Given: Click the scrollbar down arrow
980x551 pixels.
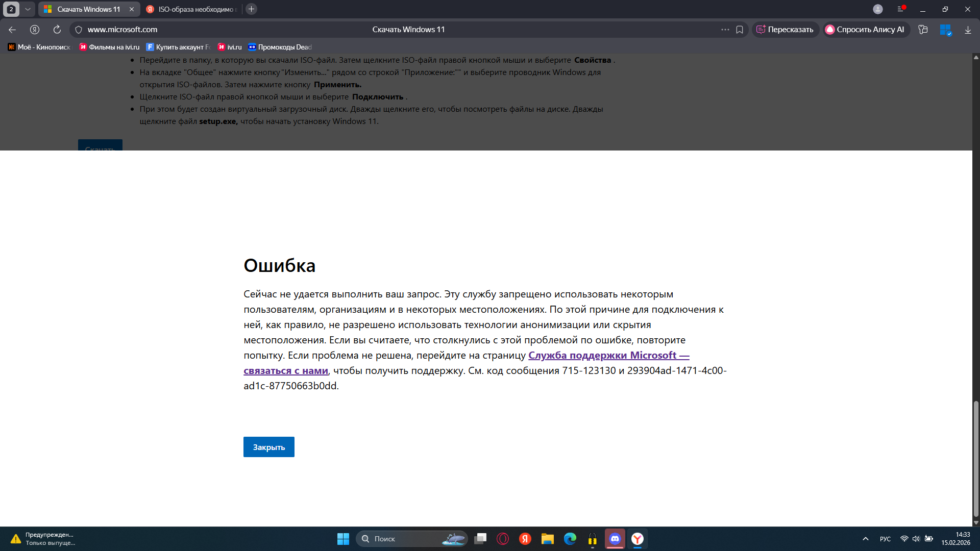Looking at the screenshot, I should coord(976,523).
